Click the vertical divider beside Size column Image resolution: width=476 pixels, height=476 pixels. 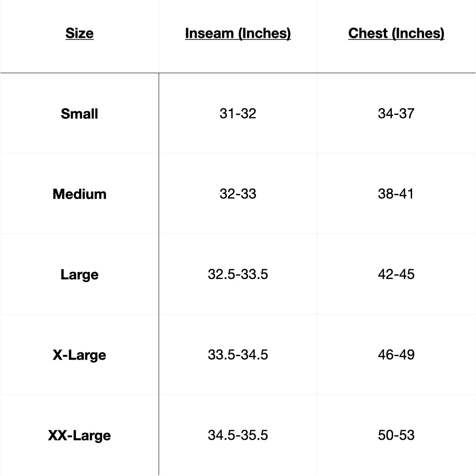coord(159,273)
